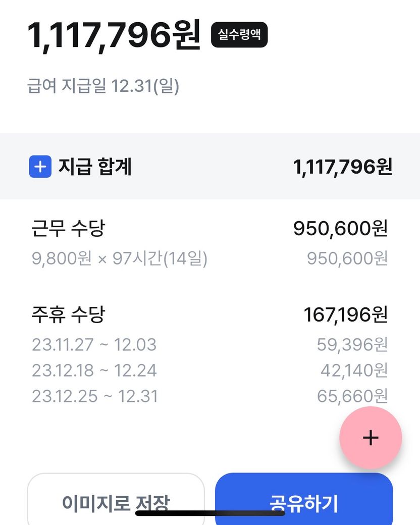The image size is (420, 525).
Task: Click the 59,396원 weekly allowance amount
Action: 352,345
